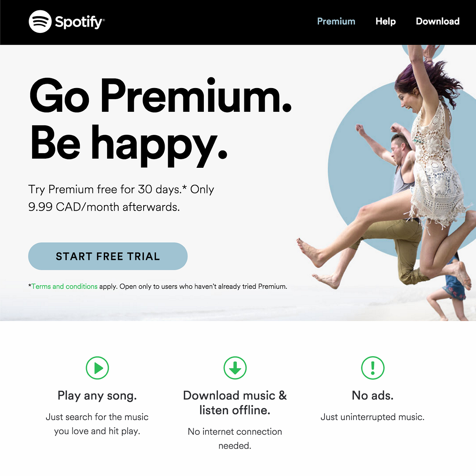Click 'No internet connection needed.' description
Image resolution: width=476 pixels, height=476 pixels.
[x=235, y=439]
